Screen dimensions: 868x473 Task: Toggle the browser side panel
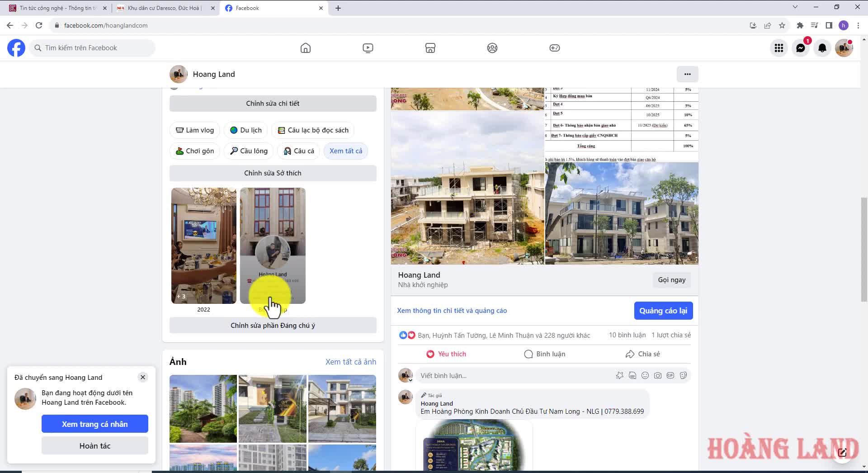[829, 25]
